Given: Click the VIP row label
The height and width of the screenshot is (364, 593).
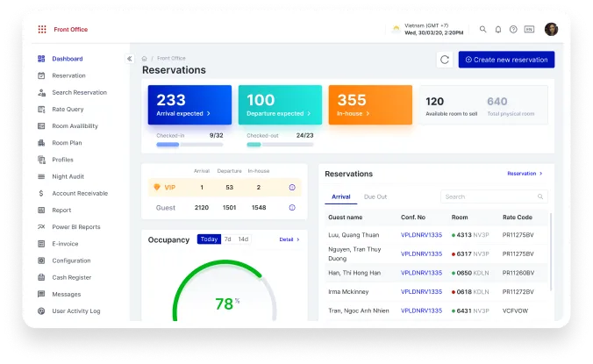Looking at the screenshot, I should pyautogui.click(x=170, y=188).
